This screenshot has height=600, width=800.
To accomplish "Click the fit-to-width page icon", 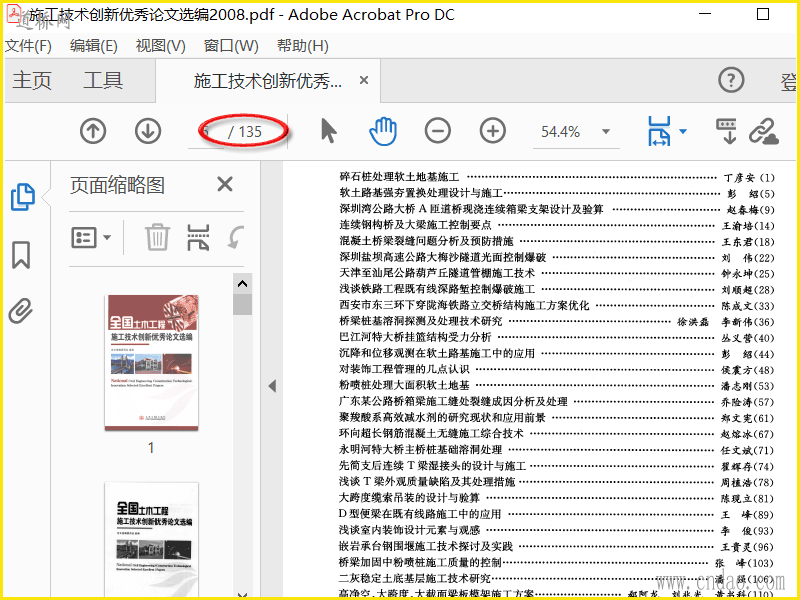I will pyautogui.click(x=659, y=131).
